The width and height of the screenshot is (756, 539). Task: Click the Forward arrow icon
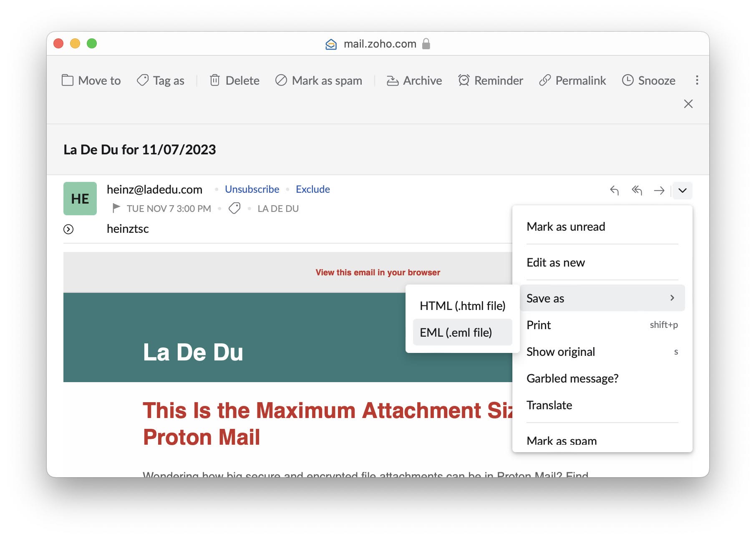(x=659, y=191)
